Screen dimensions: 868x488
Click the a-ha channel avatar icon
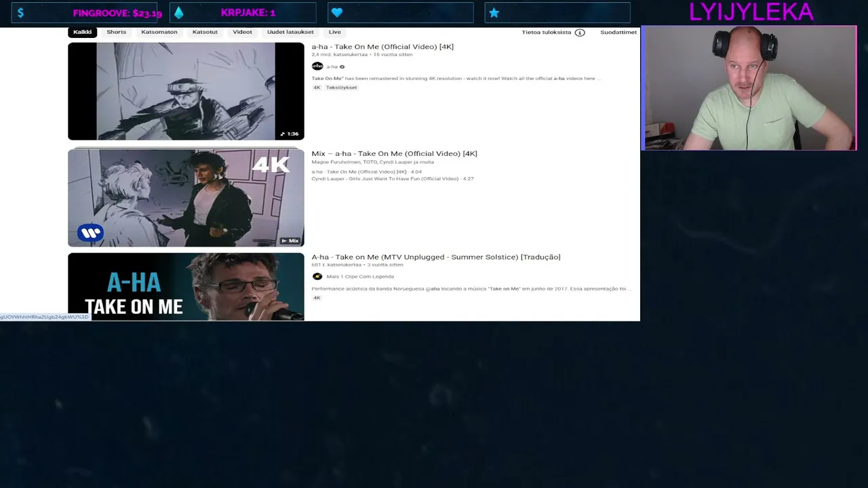(317, 66)
